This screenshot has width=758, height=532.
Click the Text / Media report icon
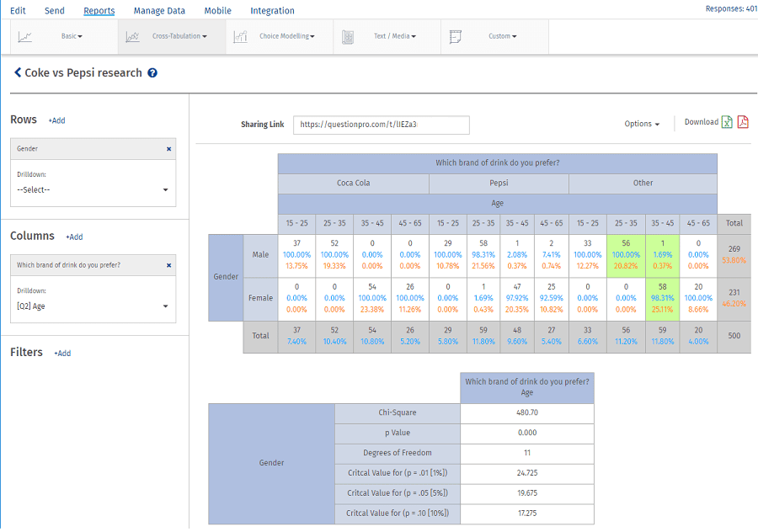pos(348,37)
